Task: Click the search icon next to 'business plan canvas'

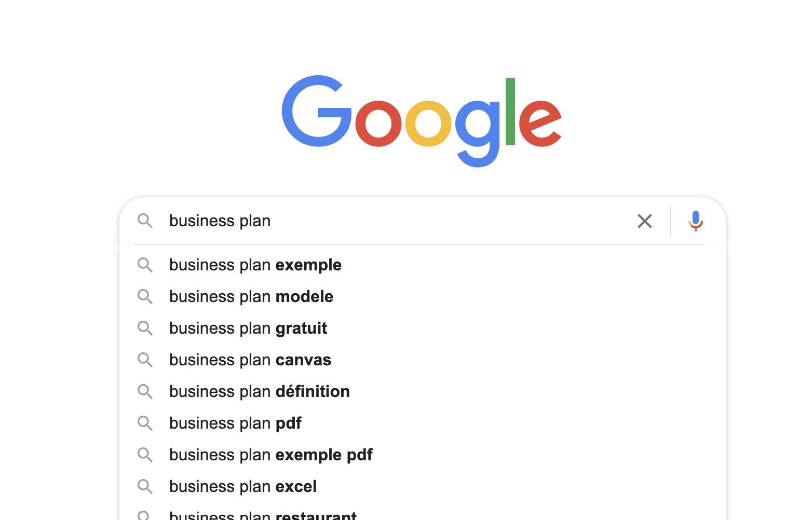Action: point(145,360)
